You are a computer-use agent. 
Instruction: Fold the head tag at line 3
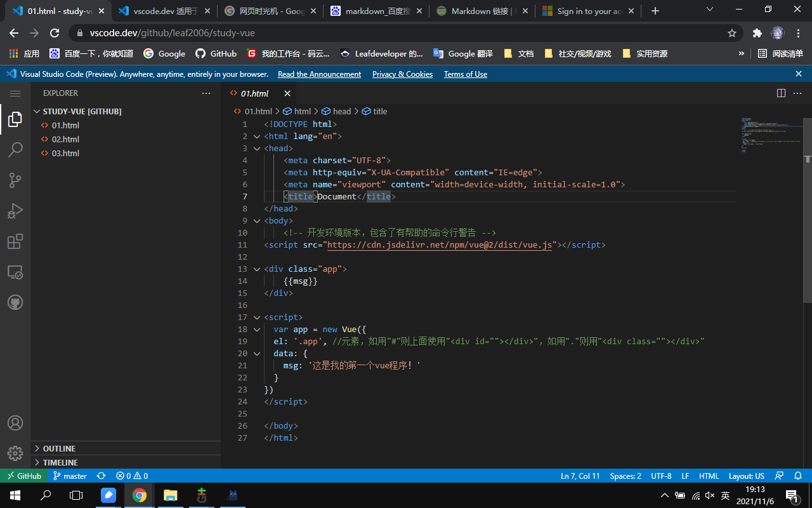[x=257, y=149]
